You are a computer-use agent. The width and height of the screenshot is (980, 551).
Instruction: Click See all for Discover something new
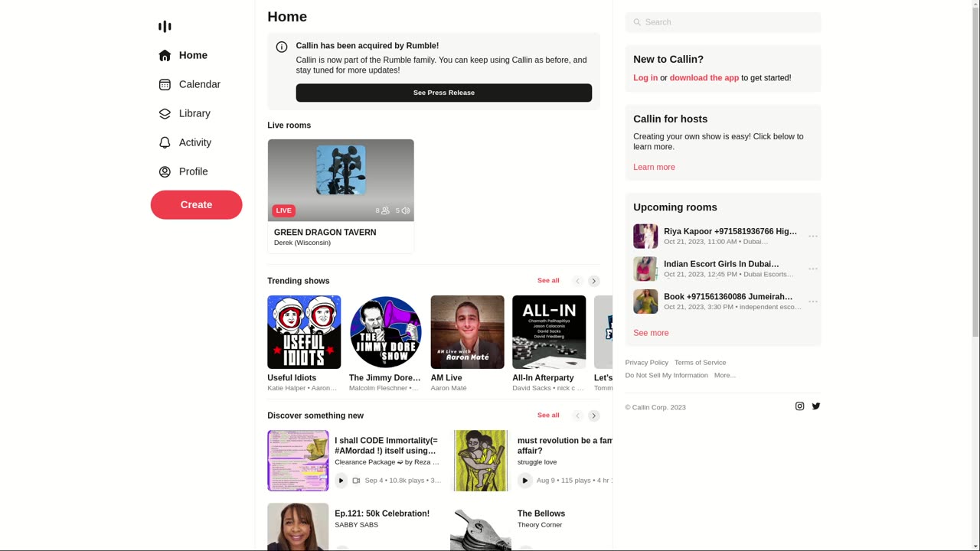coord(548,415)
